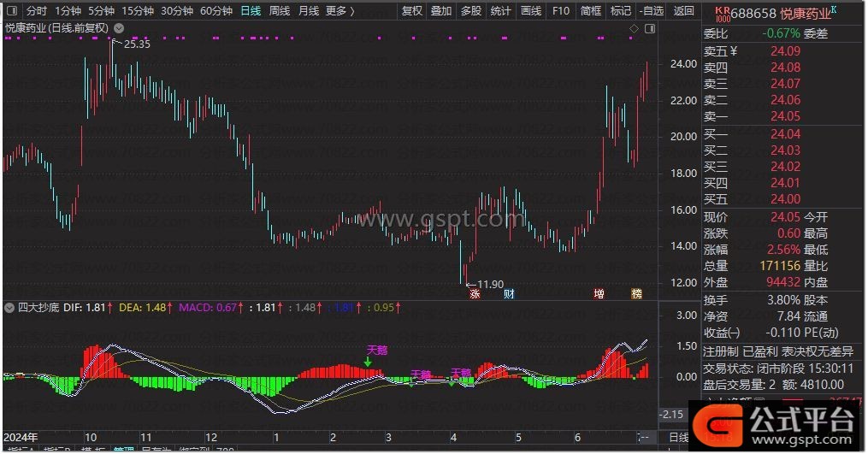Open dropdown beside 悦康药业 chart title

119,27
